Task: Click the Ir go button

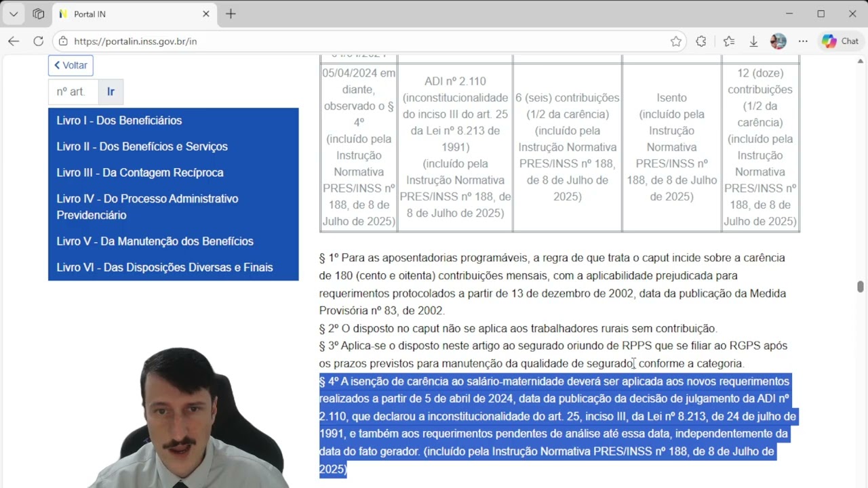Action: click(111, 91)
